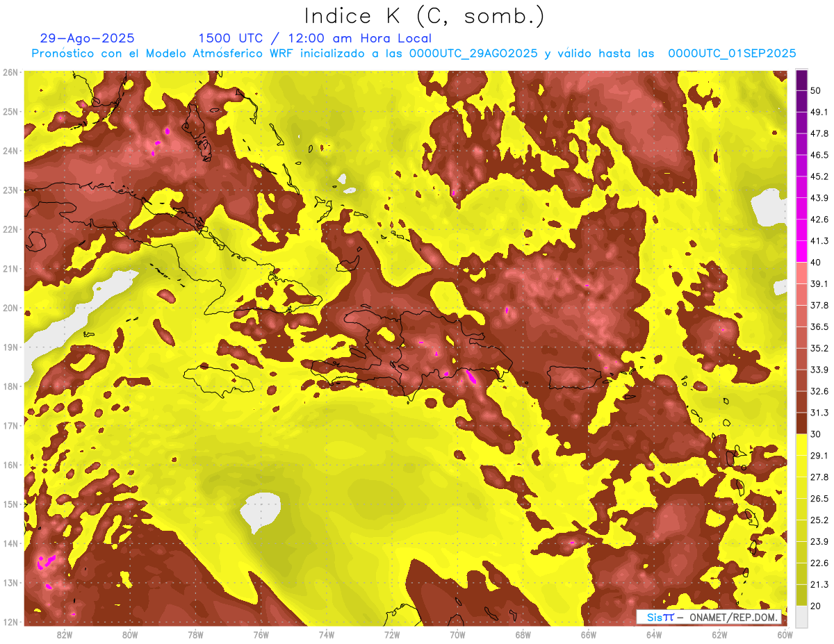Viewport: 834px width, 644px height.
Task: Click the latitude label "22N"
Action: 10,229
